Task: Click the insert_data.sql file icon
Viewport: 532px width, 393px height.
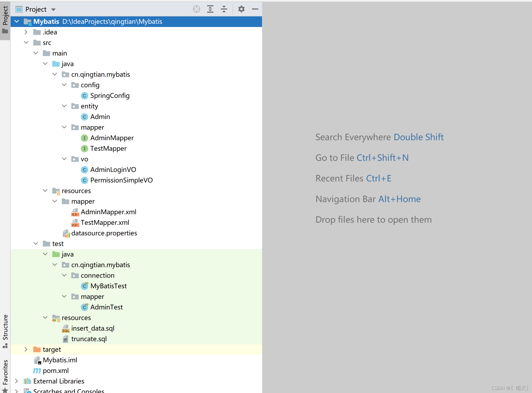Action: (x=66, y=328)
